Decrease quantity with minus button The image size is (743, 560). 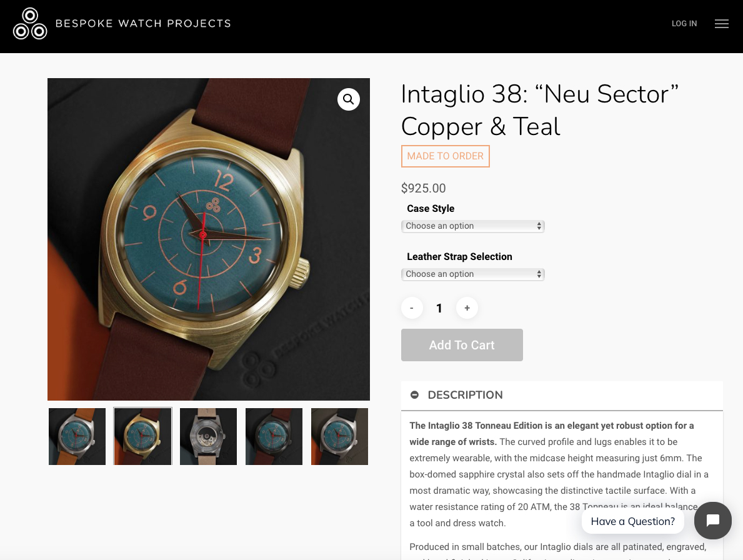tap(412, 307)
